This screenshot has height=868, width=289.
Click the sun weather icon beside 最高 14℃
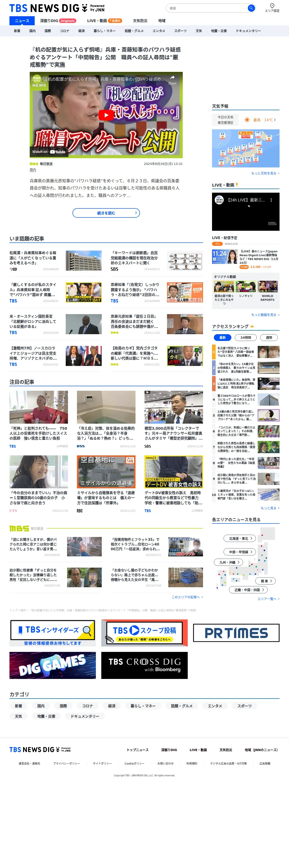[247, 120]
